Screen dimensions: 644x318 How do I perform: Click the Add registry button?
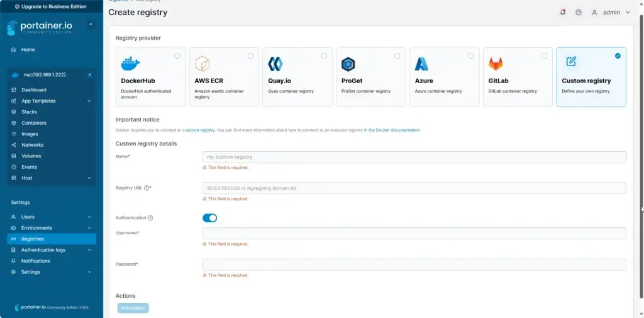click(x=133, y=308)
